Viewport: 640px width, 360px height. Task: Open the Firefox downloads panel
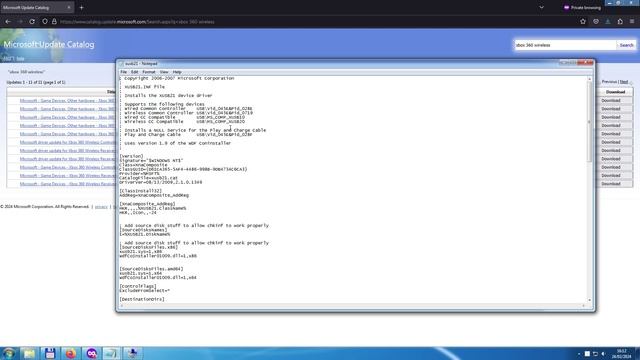[x=608, y=22]
